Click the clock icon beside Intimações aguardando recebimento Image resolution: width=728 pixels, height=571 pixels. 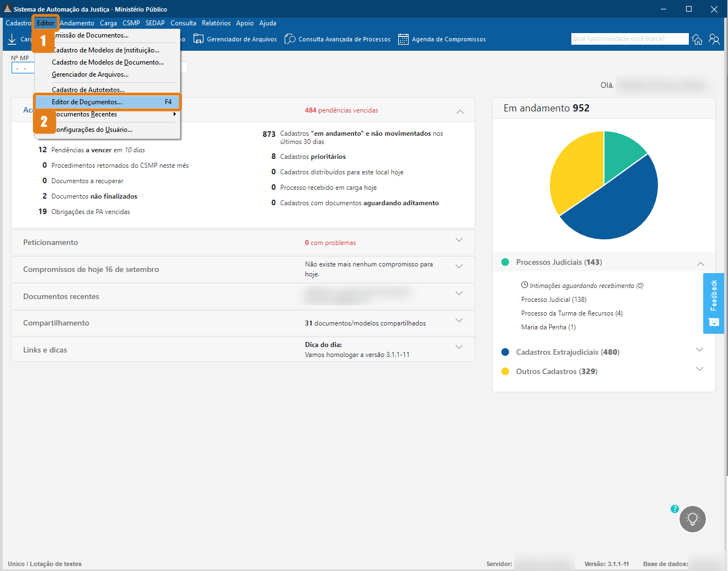click(x=524, y=285)
